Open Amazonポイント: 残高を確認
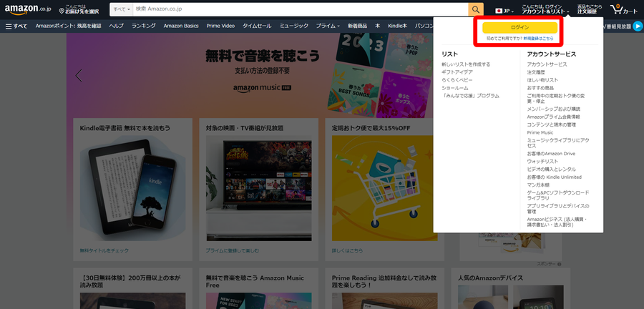The image size is (644, 309). 68,26
